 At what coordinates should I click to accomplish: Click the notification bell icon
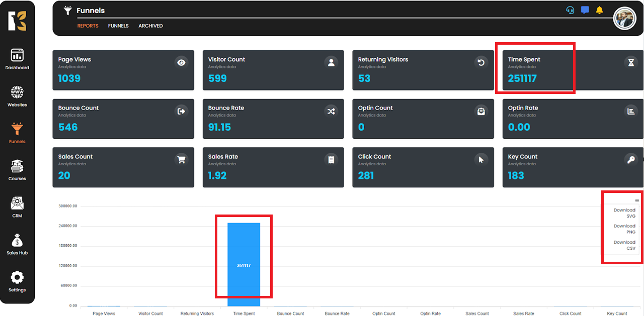pos(599,10)
